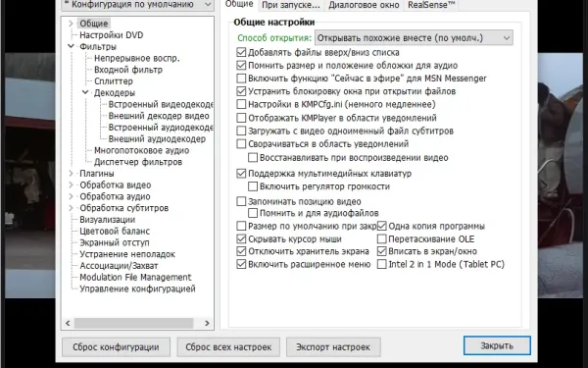Toggle Устранить блокировку окна checkbox
Screen dimensions: 588x368
click(241, 91)
